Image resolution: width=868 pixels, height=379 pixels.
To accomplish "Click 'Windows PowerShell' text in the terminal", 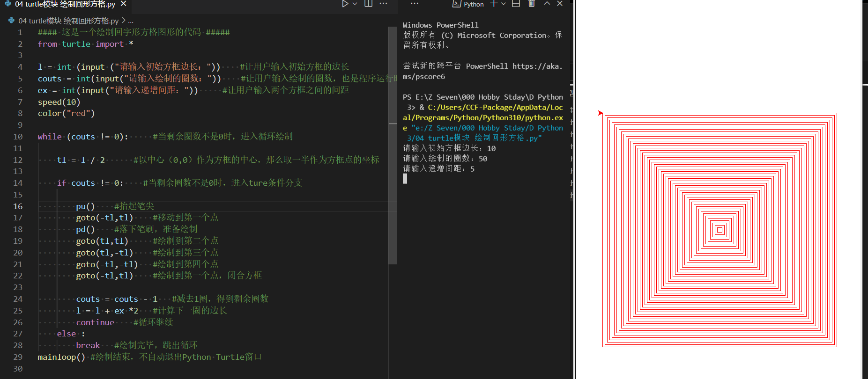I will point(440,25).
